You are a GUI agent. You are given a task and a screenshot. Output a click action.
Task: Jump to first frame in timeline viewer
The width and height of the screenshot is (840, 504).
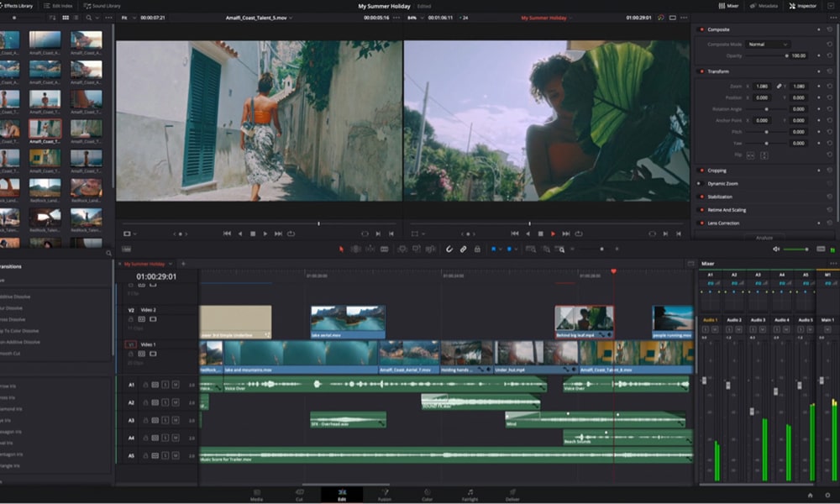click(x=515, y=234)
